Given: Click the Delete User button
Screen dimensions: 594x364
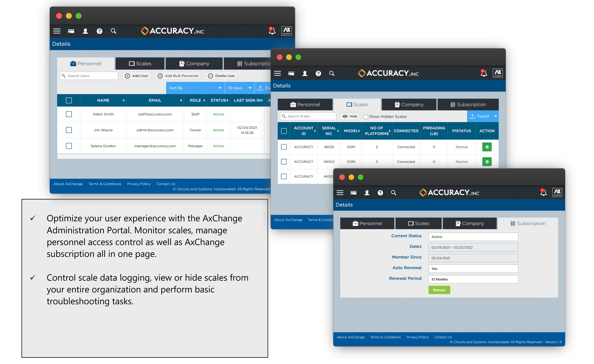Looking at the screenshot, I should 221,76.
